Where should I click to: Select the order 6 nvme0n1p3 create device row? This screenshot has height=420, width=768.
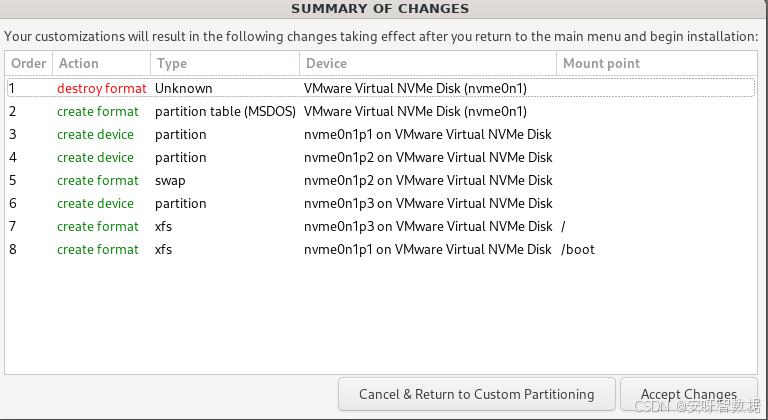click(380, 203)
